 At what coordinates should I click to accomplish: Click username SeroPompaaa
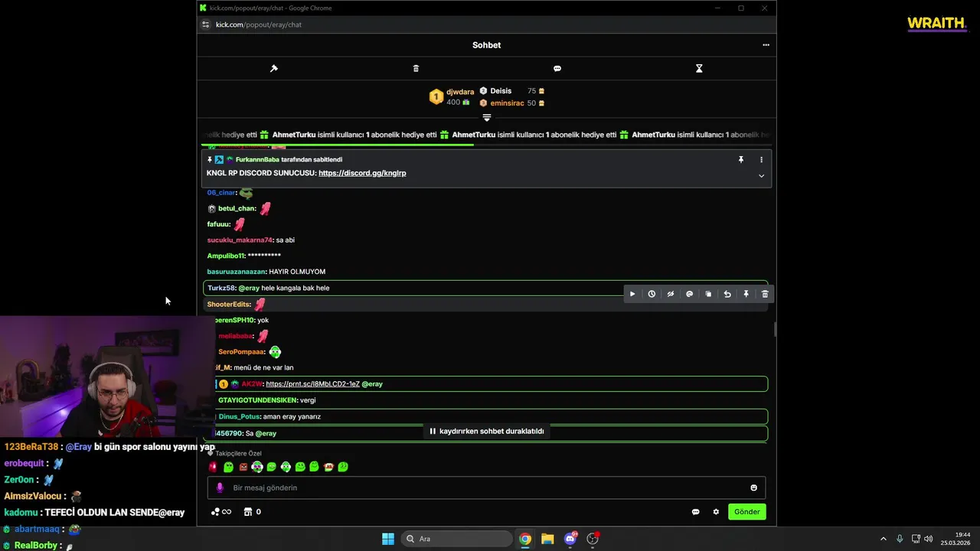pyautogui.click(x=241, y=352)
